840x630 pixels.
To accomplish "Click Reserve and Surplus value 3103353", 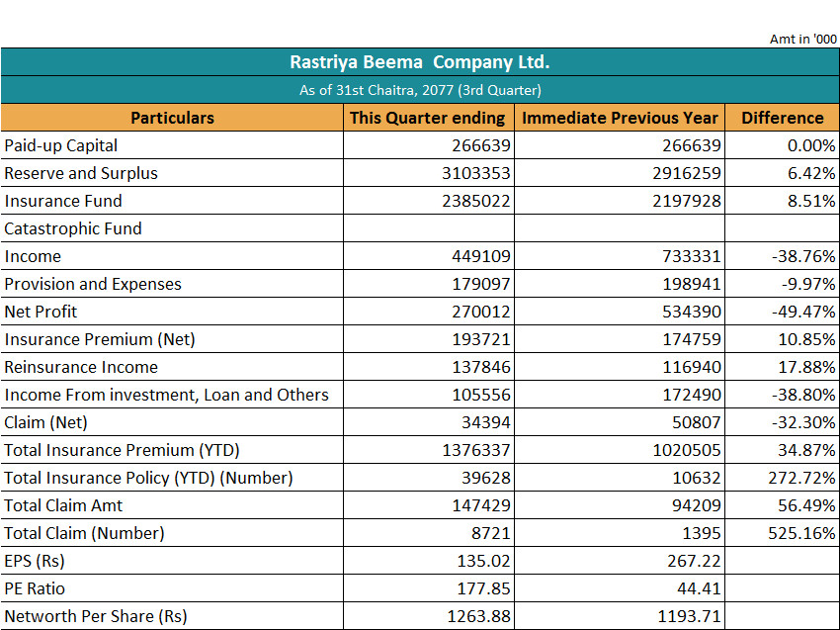I will [x=476, y=173].
